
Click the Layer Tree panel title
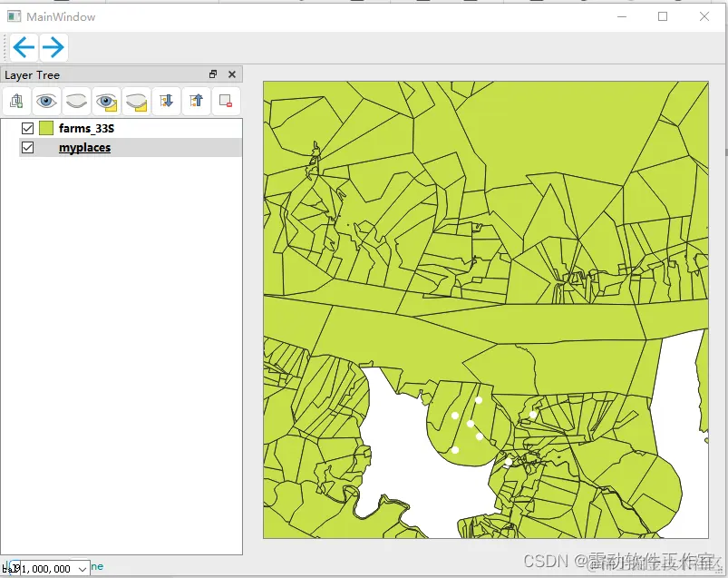[32, 75]
